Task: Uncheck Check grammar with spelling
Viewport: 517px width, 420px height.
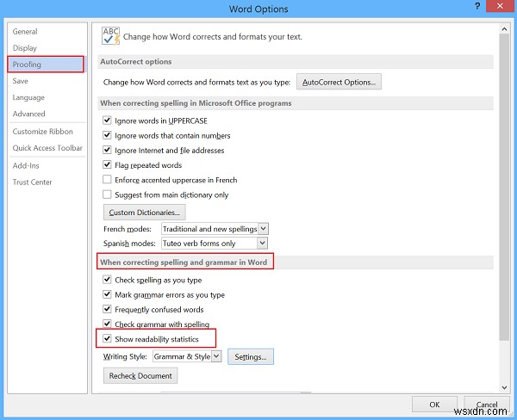Action: coord(107,324)
